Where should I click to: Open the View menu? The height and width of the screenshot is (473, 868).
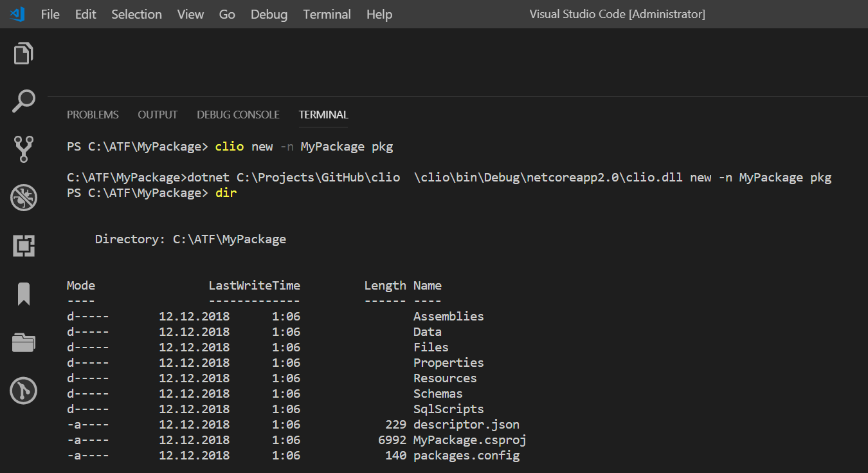pyautogui.click(x=190, y=14)
